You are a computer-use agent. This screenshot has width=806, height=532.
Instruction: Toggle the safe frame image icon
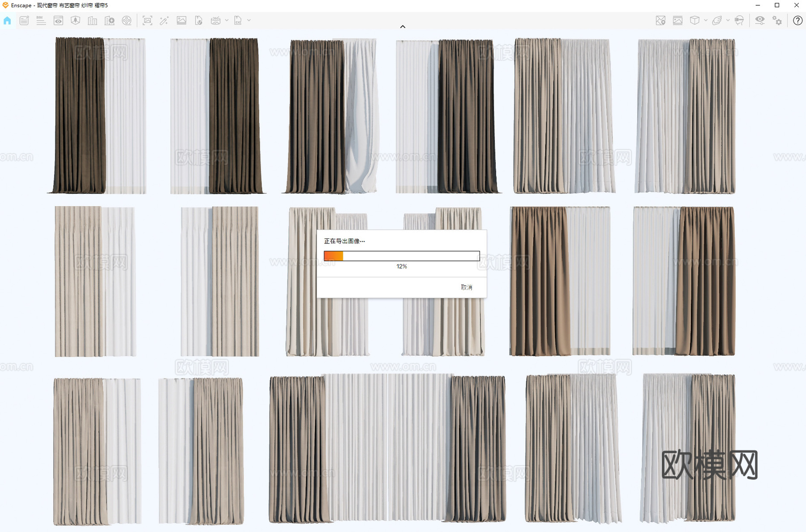677,21
